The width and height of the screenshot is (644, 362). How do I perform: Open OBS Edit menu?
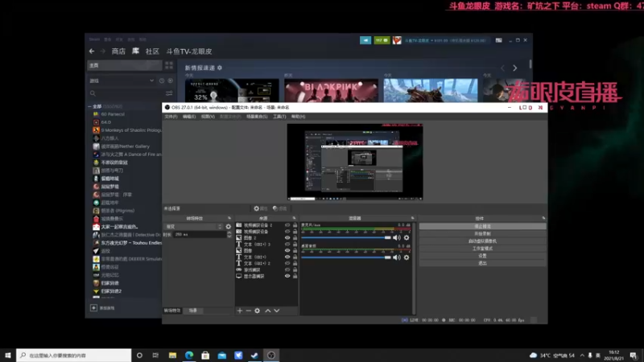189,117
